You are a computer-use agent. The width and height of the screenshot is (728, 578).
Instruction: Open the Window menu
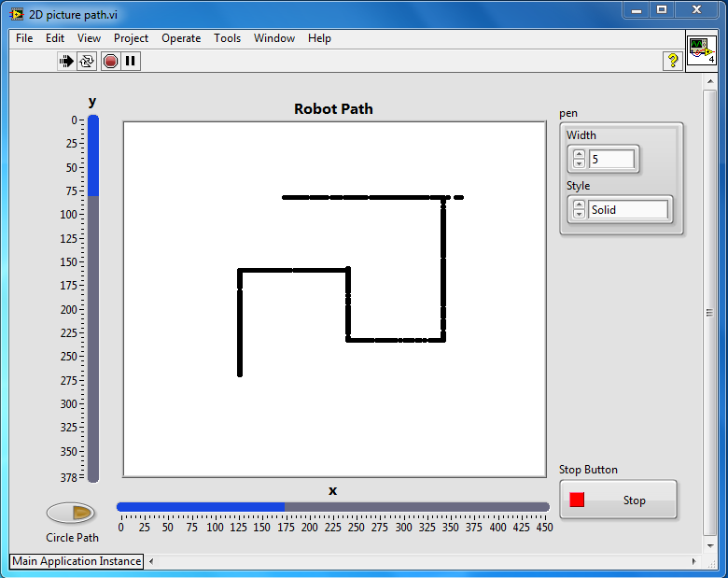tap(273, 38)
